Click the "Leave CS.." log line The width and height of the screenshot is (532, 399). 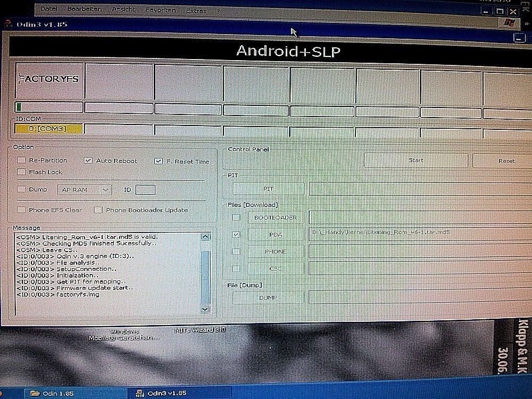pos(47,250)
